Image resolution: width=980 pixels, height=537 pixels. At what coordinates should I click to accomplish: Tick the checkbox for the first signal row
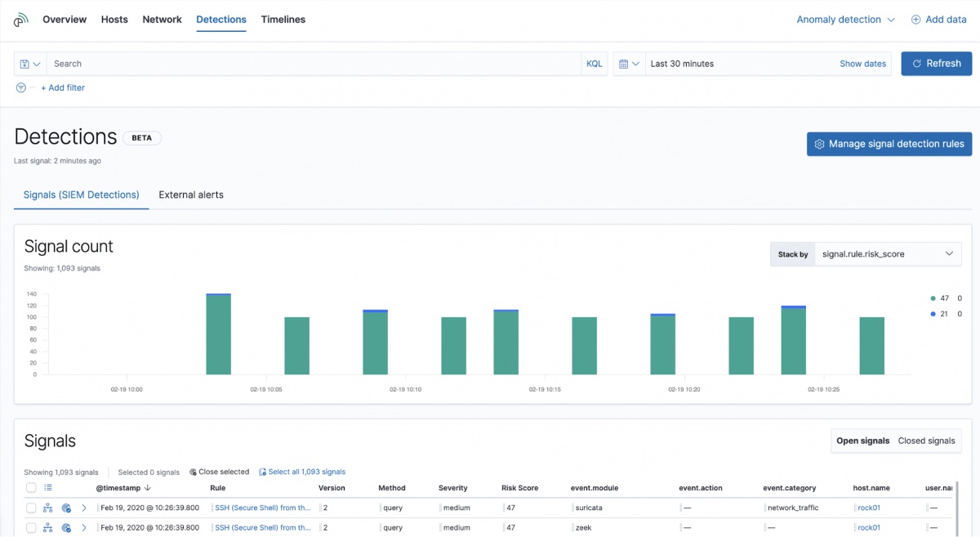coord(31,508)
